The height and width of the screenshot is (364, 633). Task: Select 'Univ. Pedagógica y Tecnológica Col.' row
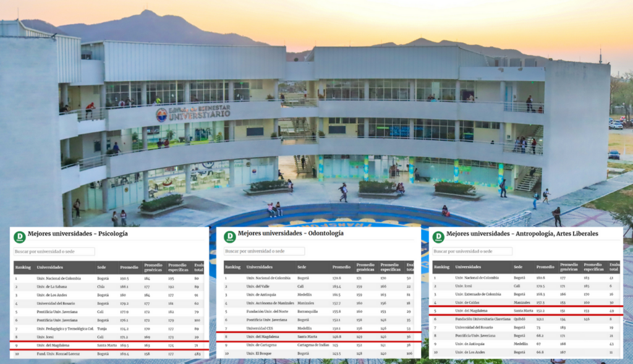pyautogui.click(x=109, y=329)
